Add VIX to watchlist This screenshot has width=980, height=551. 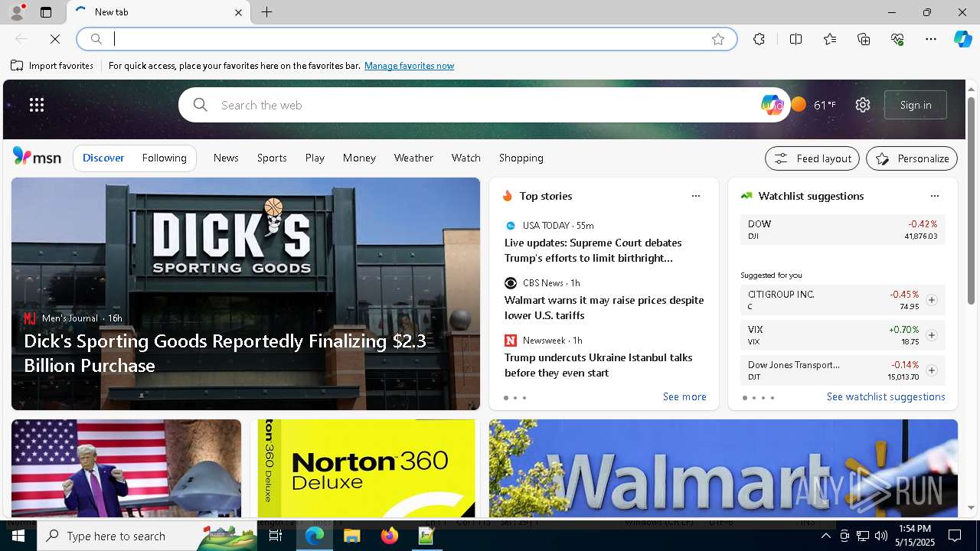[x=931, y=335]
